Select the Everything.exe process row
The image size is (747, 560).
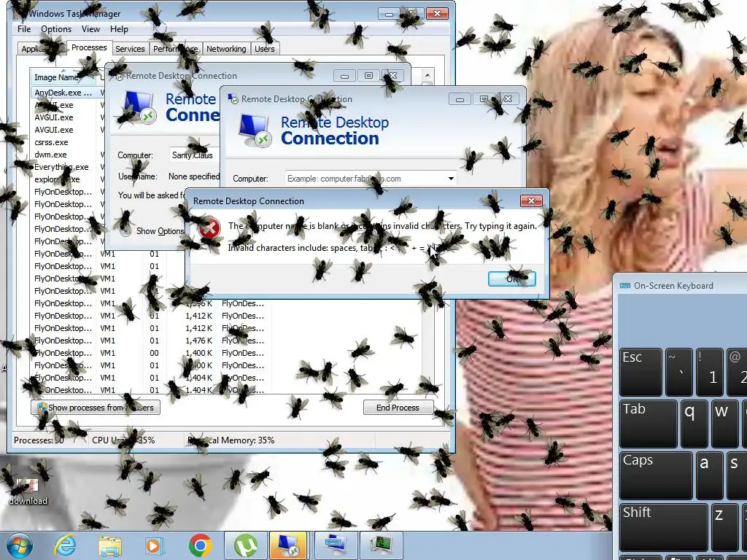point(66,167)
